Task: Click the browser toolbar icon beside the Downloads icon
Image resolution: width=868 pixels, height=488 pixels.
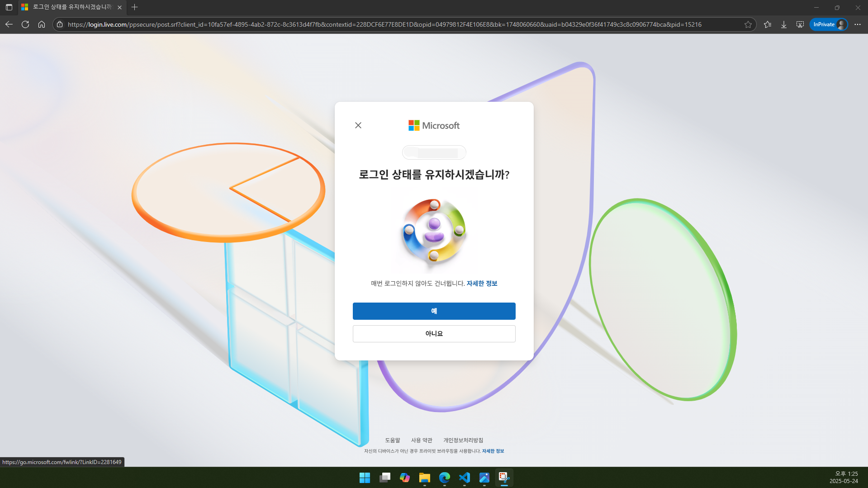Action: point(800,24)
